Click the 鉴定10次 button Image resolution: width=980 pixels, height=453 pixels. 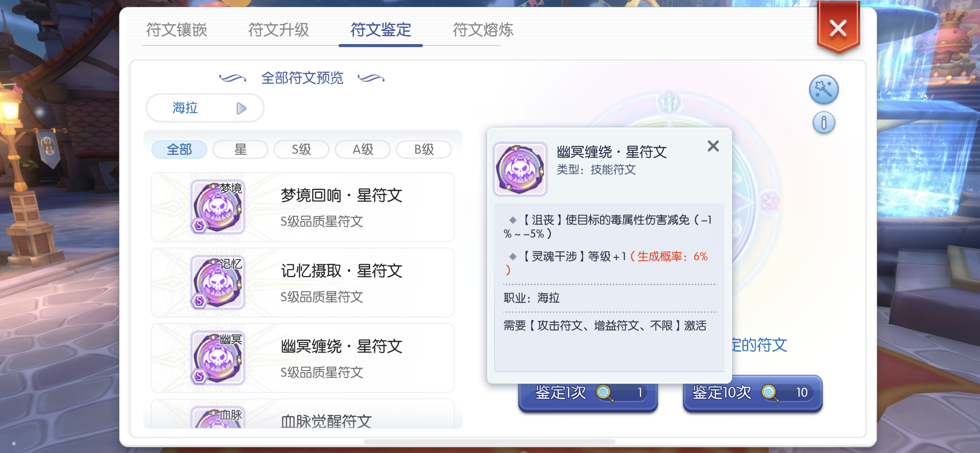pyautogui.click(x=752, y=393)
